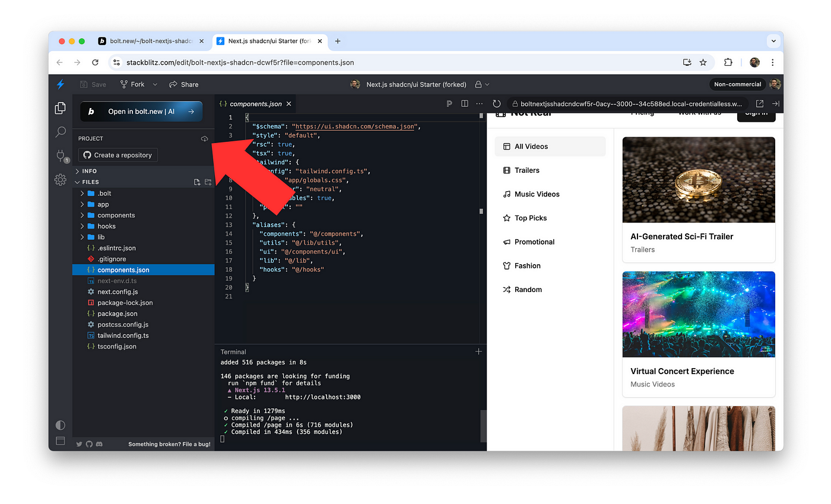Screen dimensions: 831x504
Task: Open Virtual Concert Experience thumbnail
Action: pyautogui.click(x=699, y=315)
